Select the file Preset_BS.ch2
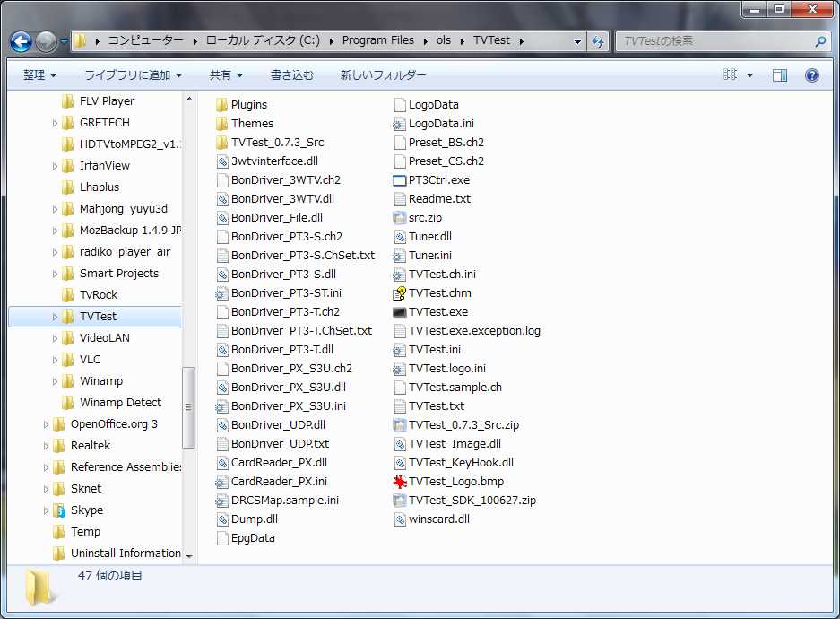This screenshot has width=840, height=619. 446,143
